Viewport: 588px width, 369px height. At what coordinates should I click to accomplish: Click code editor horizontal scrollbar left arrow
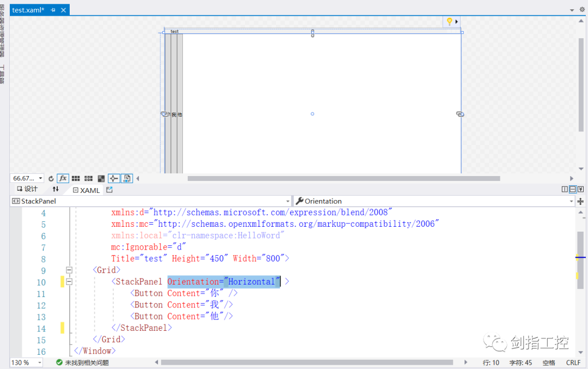[156, 362]
